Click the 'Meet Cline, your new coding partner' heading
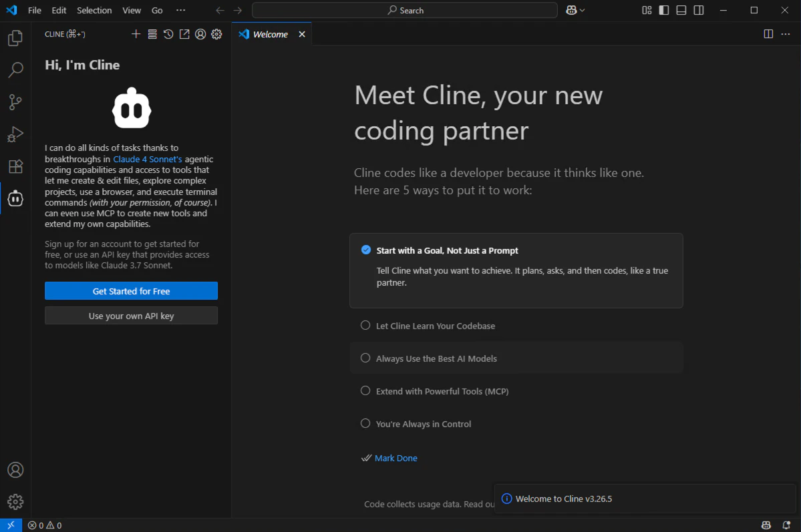801x532 pixels. (478, 113)
